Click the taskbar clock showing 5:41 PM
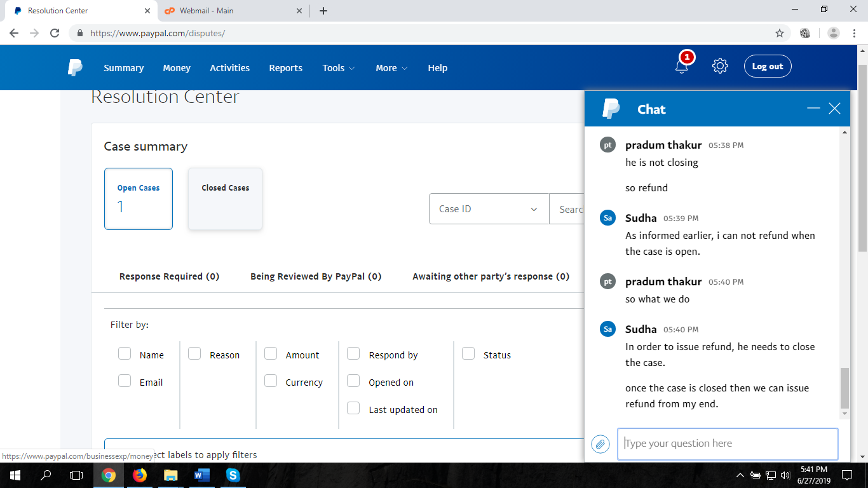The height and width of the screenshot is (488, 868). coord(813,475)
